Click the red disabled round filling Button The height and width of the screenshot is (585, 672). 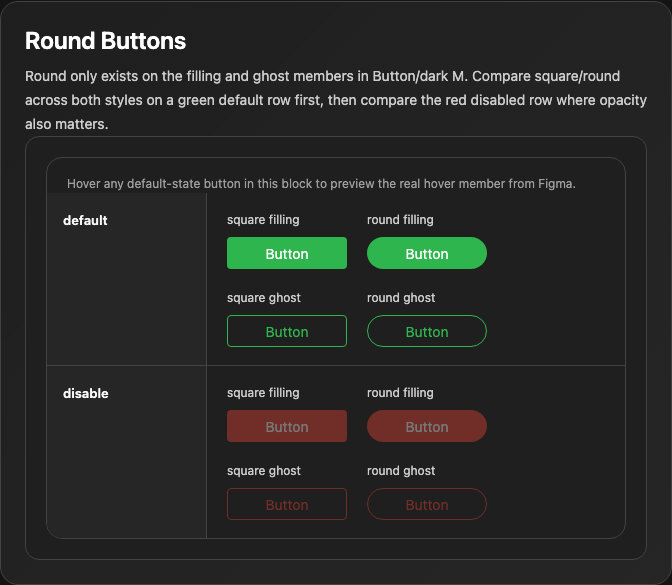[427, 426]
